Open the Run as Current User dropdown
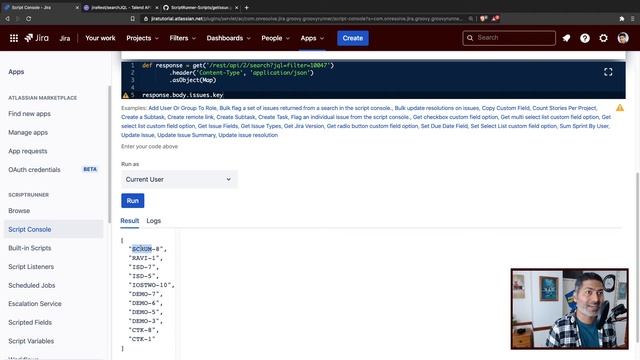This screenshot has height=360, width=640. pyautogui.click(x=179, y=179)
